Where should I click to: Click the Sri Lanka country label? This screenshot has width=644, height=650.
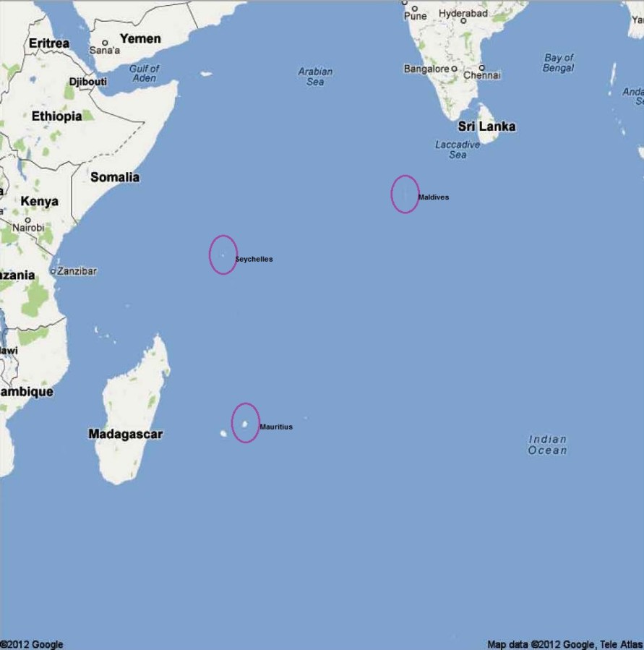487,127
